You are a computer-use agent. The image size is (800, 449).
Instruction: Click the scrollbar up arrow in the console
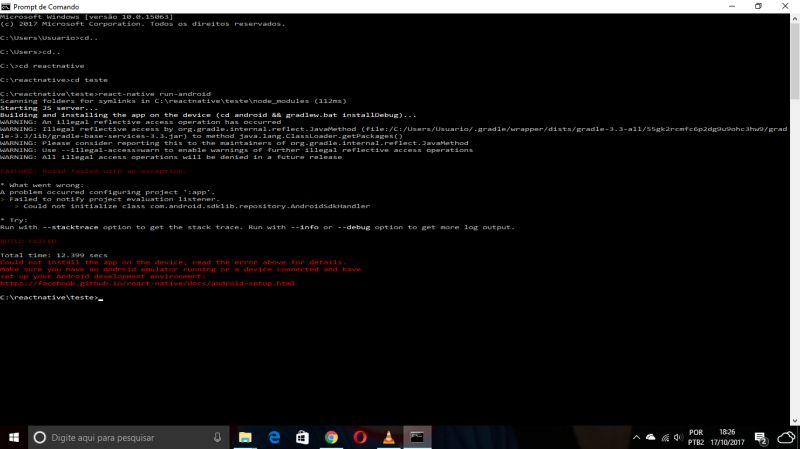[795, 18]
